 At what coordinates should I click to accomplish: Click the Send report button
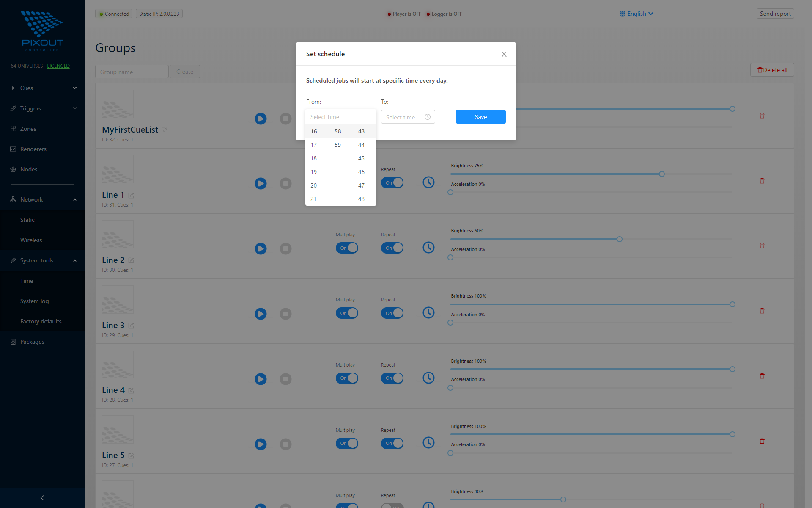(775, 13)
